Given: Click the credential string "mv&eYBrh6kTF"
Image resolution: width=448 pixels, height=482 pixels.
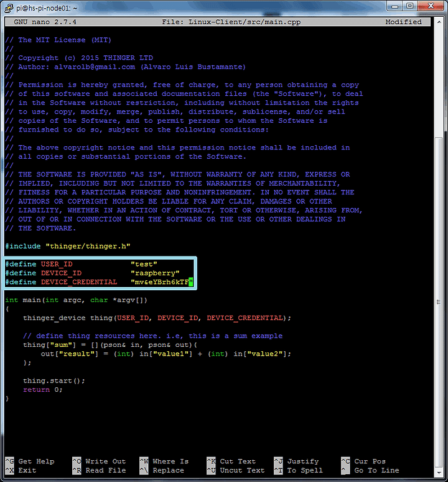Looking at the screenshot, I should [162, 282].
